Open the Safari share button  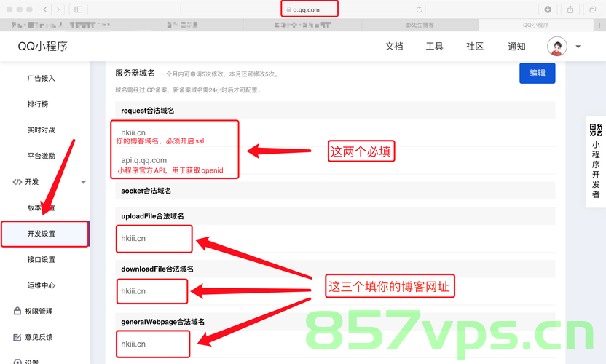(x=570, y=9)
